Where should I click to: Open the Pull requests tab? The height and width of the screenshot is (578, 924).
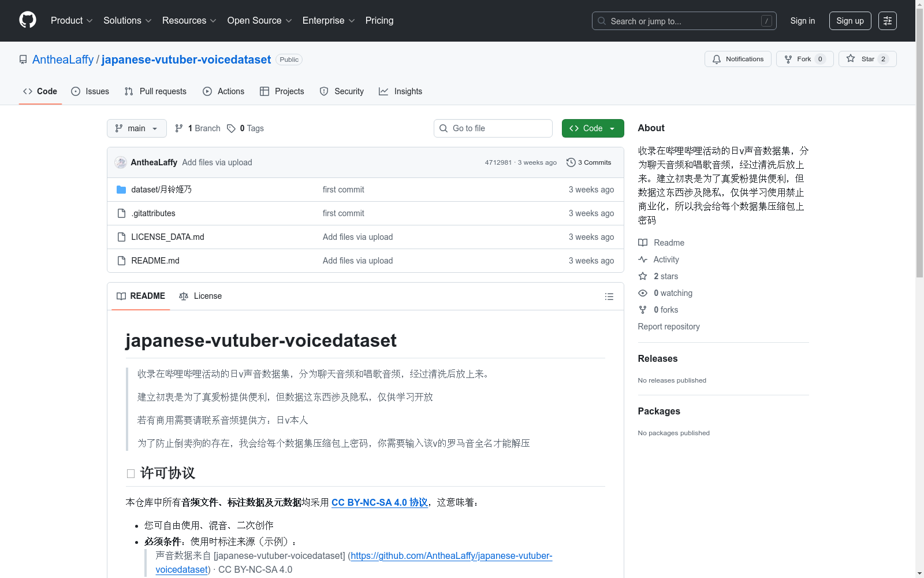pos(155,91)
